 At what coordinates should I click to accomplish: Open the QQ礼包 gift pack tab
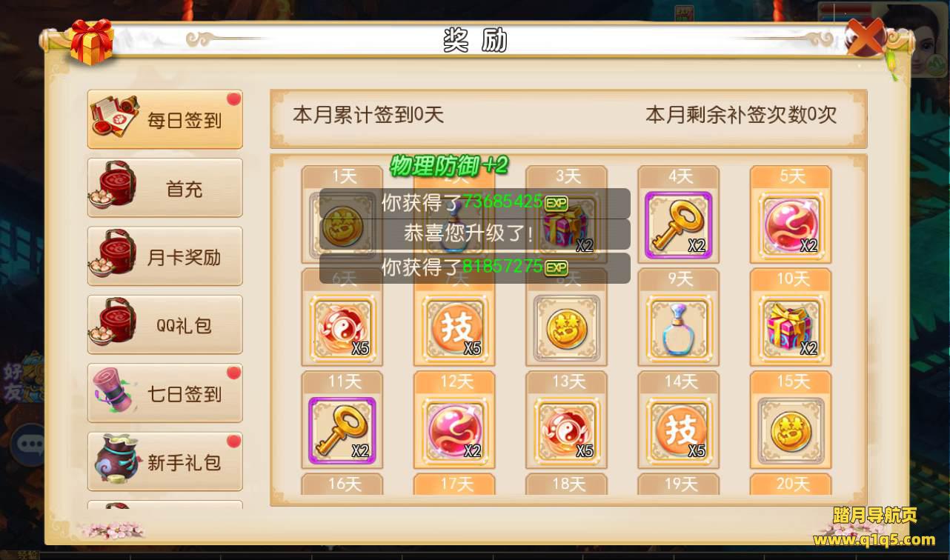pyautogui.click(x=165, y=325)
